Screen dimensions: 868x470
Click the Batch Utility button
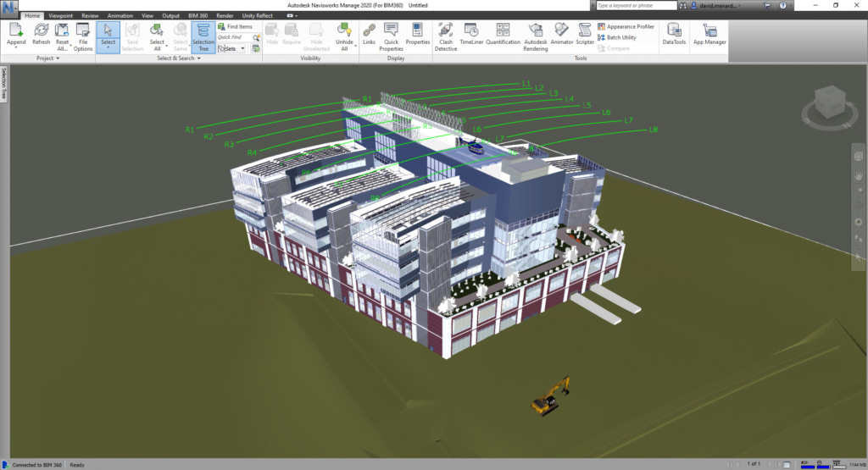pyautogui.click(x=617, y=37)
